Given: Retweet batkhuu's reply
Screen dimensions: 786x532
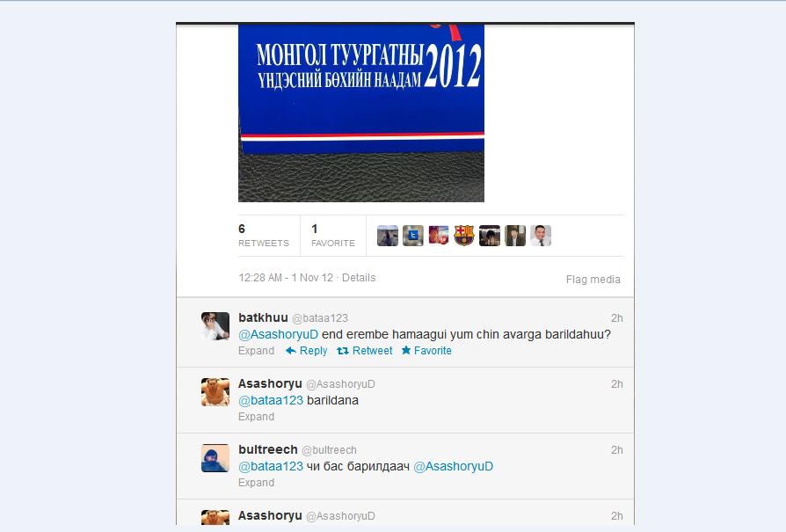Looking at the screenshot, I should click(x=365, y=351).
